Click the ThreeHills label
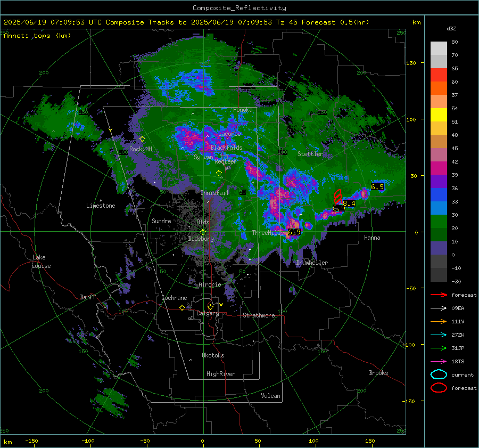This screenshot has width=479, height=448. click(x=268, y=233)
